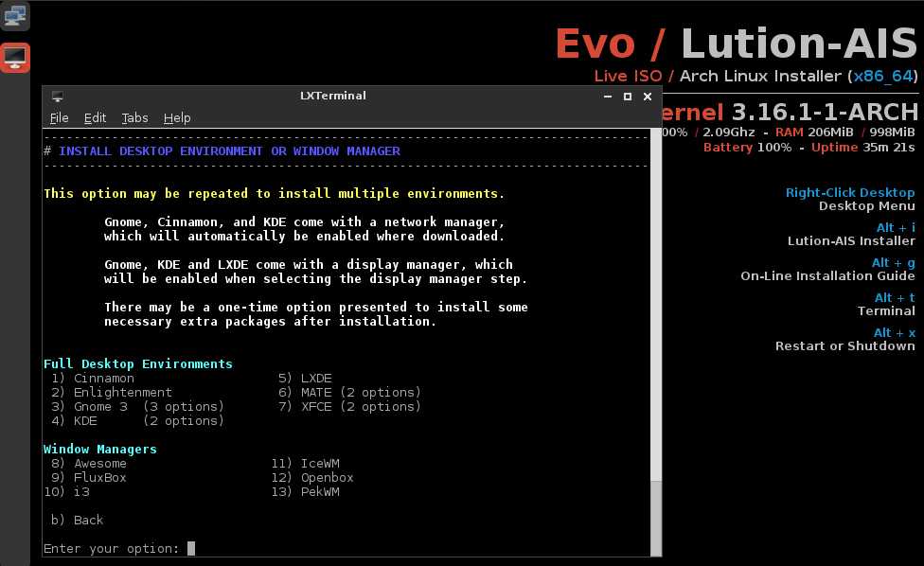This screenshot has height=566, width=924.
Task: Click the 'LXTerminal' title bar text
Action: (333, 96)
